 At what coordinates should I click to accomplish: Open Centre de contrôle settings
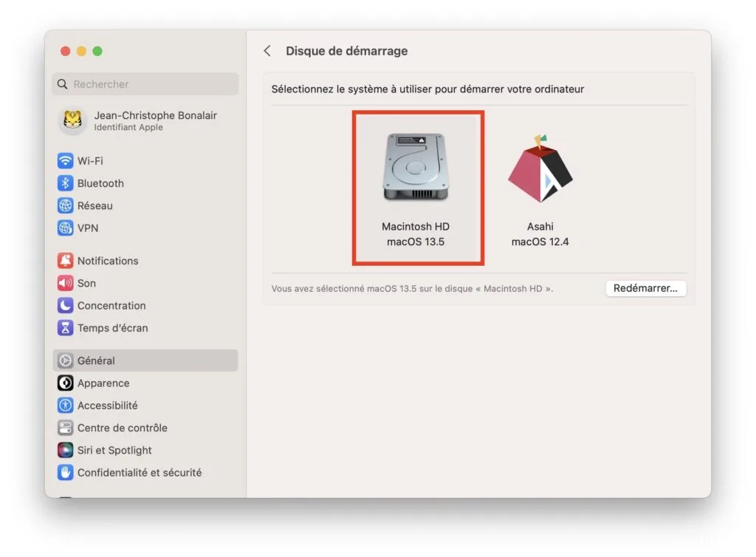[x=122, y=427]
